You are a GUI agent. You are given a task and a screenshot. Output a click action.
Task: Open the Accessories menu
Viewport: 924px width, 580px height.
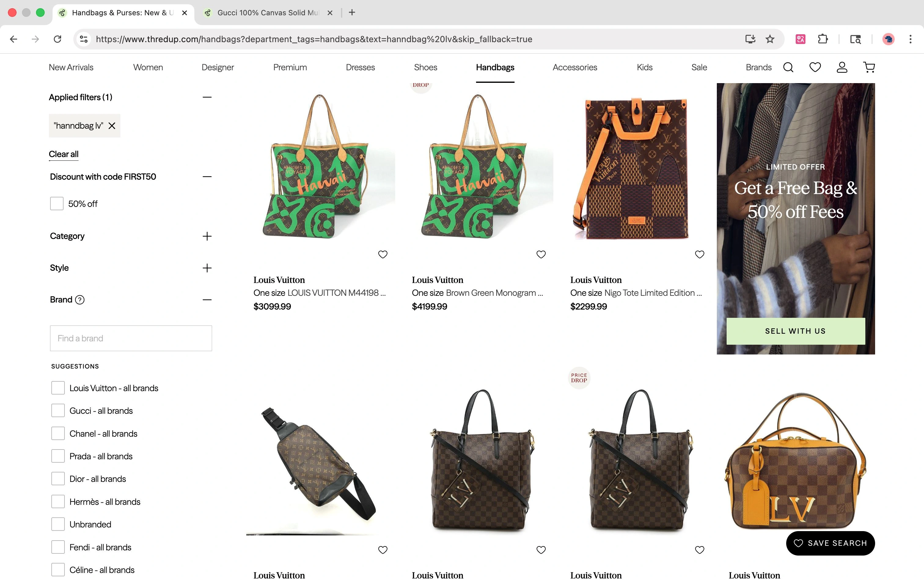(x=574, y=68)
